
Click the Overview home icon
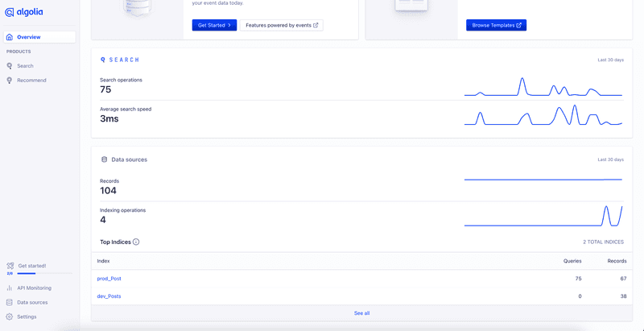10,37
